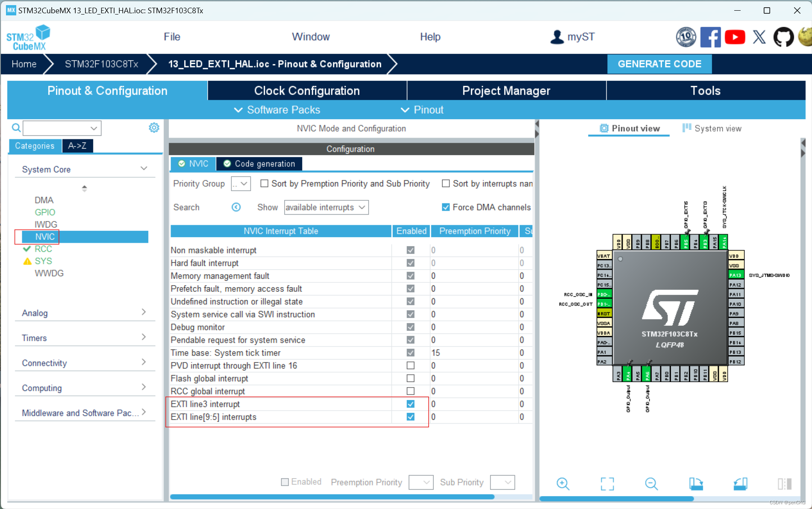Disable the EXTI line[9:5] interrupts checkbox
The height and width of the screenshot is (509, 812).
[410, 417]
